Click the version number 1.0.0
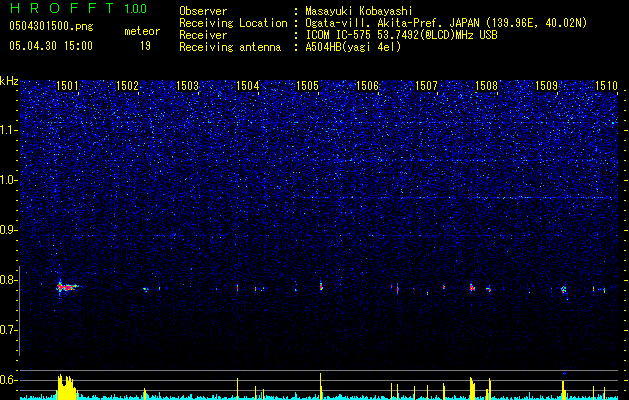This screenshot has height=400, width=629. click(136, 8)
